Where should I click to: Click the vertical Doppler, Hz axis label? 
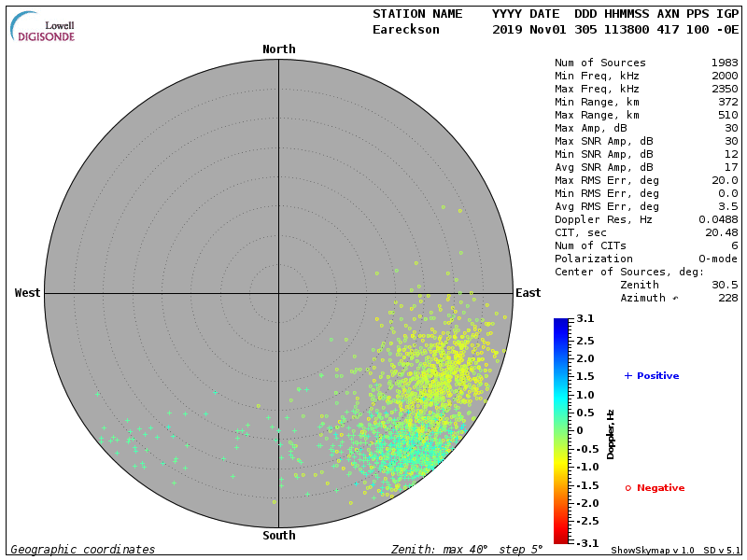[x=612, y=433]
